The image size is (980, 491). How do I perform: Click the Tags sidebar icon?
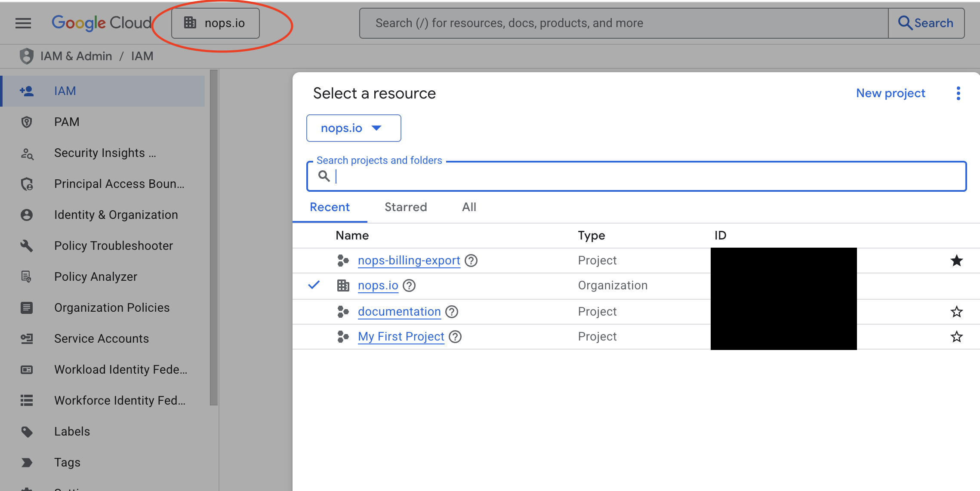[x=27, y=462]
